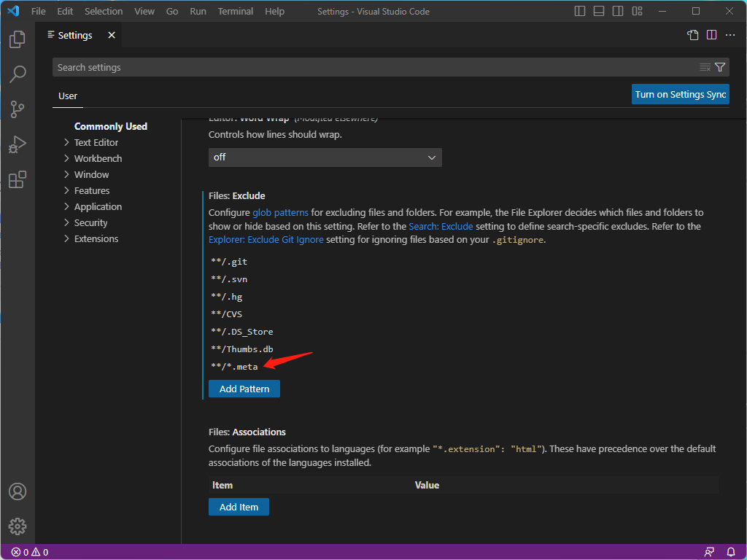Open the Go menu
Screen dimensions: 747x560
[172, 11]
